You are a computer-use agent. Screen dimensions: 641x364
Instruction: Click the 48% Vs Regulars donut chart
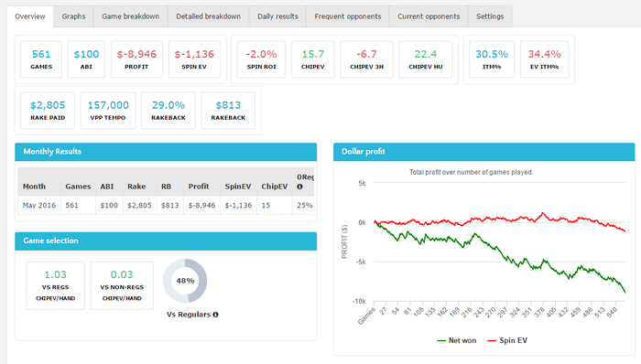tap(185, 281)
